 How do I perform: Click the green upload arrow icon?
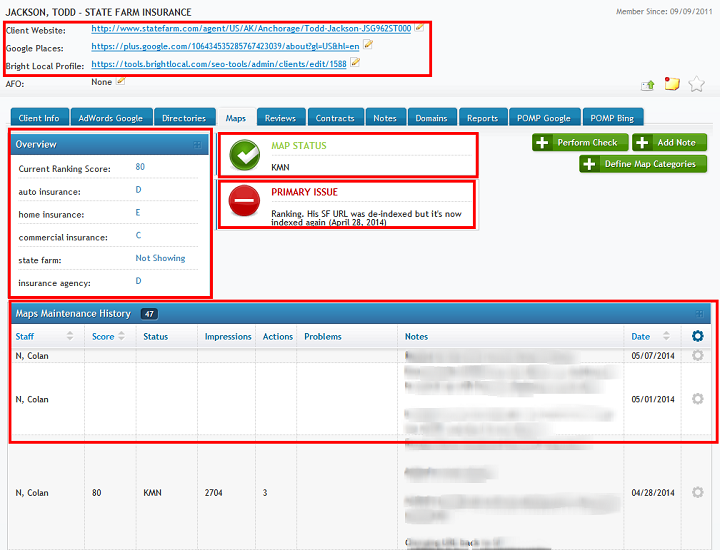[x=647, y=85]
